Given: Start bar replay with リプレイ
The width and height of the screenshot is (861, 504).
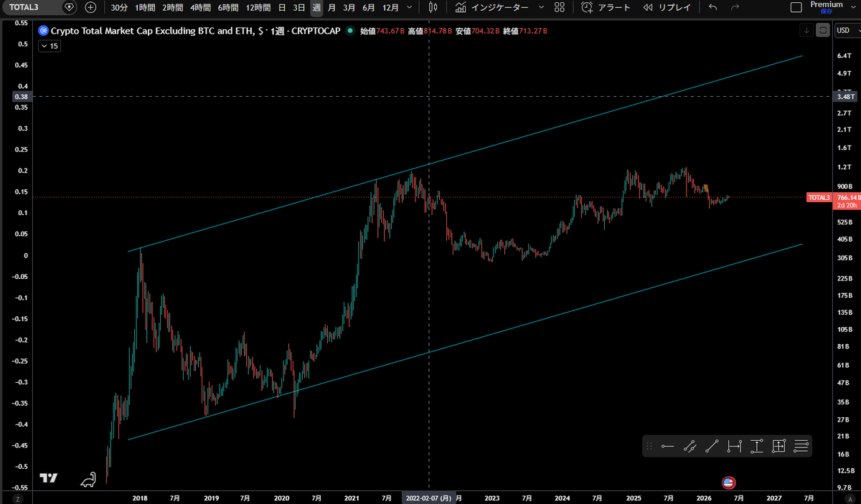Looking at the screenshot, I should point(668,7).
